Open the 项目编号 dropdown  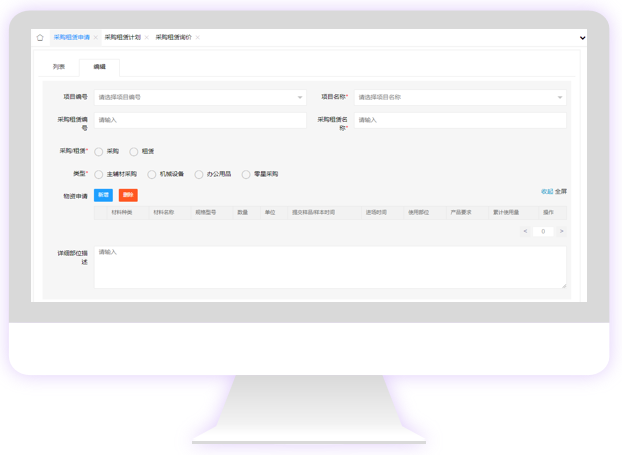coord(200,98)
